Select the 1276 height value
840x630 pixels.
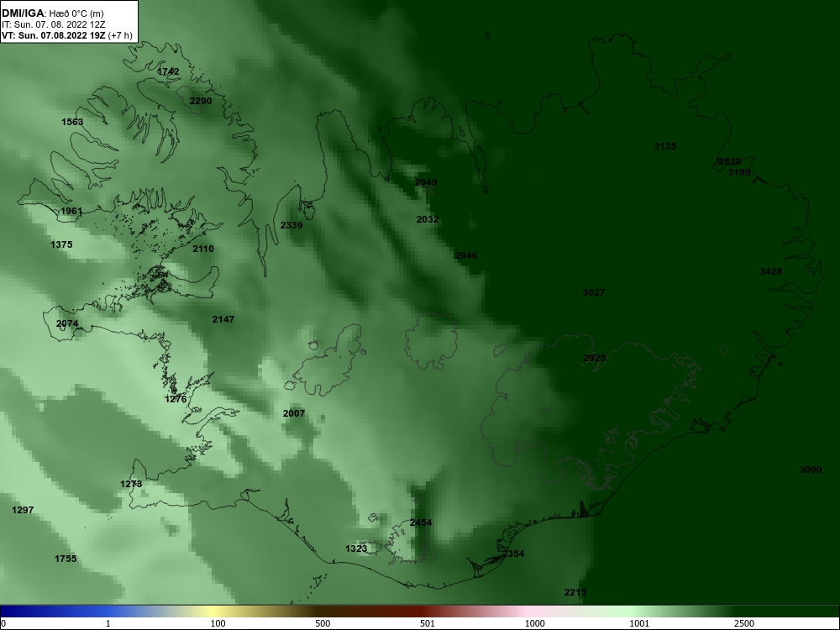click(176, 399)
